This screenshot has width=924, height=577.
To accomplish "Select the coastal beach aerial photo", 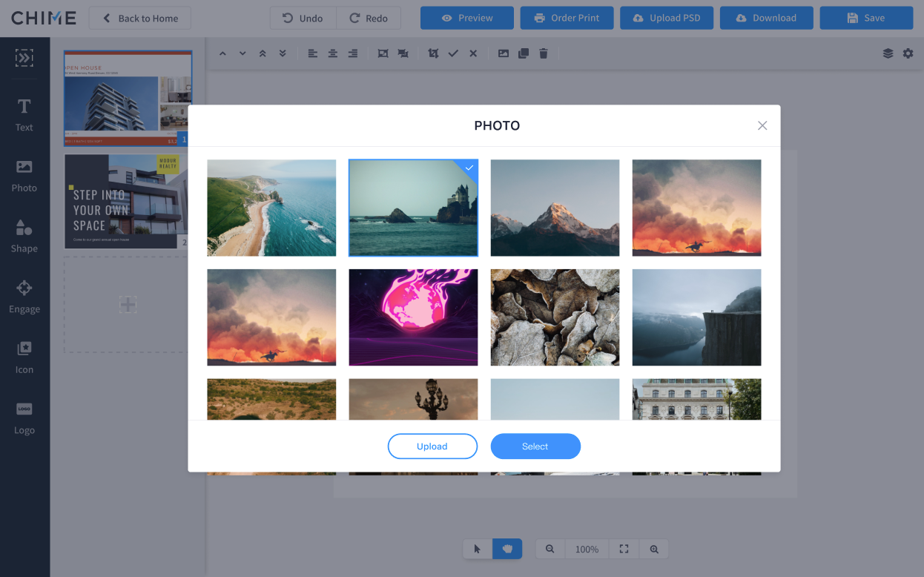I will coord(271,208).
